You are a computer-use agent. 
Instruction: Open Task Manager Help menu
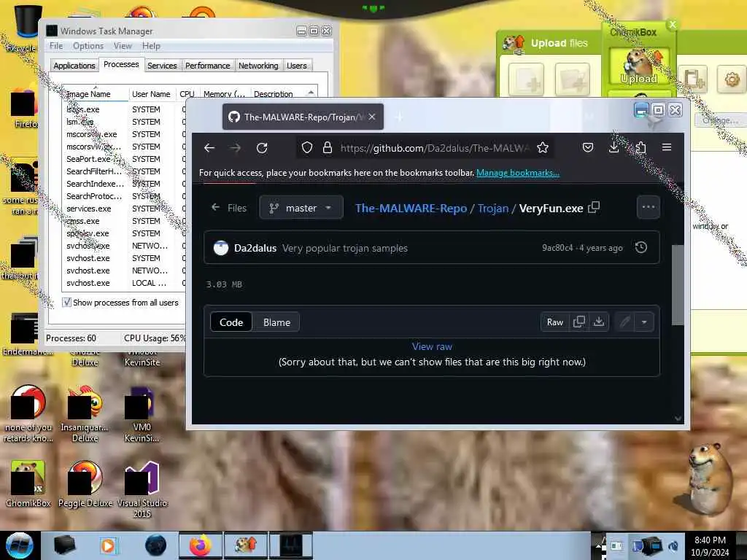point(151,46)
